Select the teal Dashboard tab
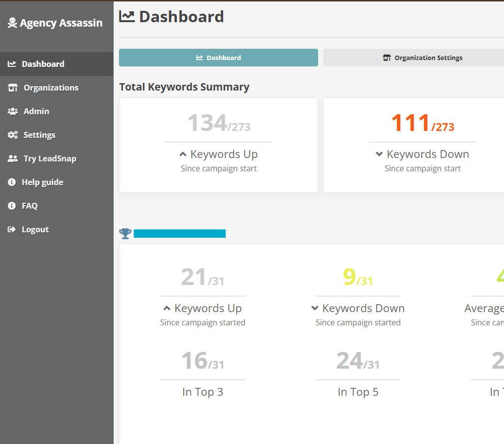The height and width of the screenshot is (444, 504). 218,58
